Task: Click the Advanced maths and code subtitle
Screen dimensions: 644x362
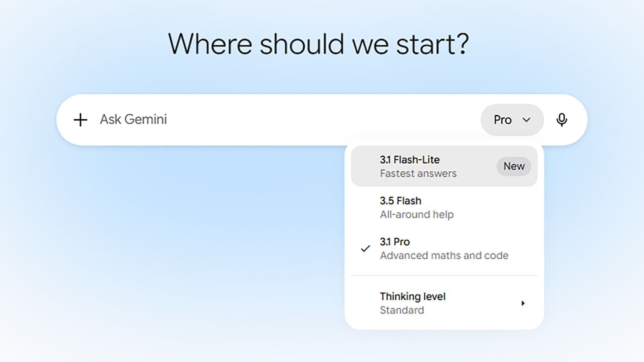Action: click(444, 255)
